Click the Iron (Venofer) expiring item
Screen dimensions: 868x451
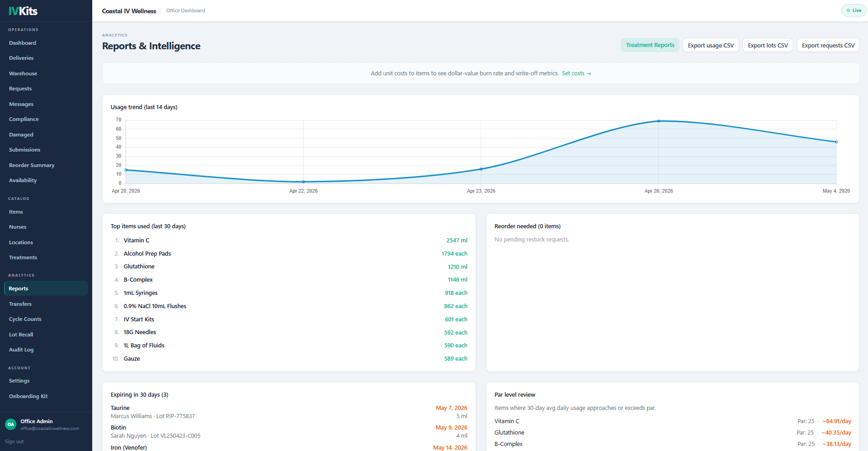click(x=289, y=448)
